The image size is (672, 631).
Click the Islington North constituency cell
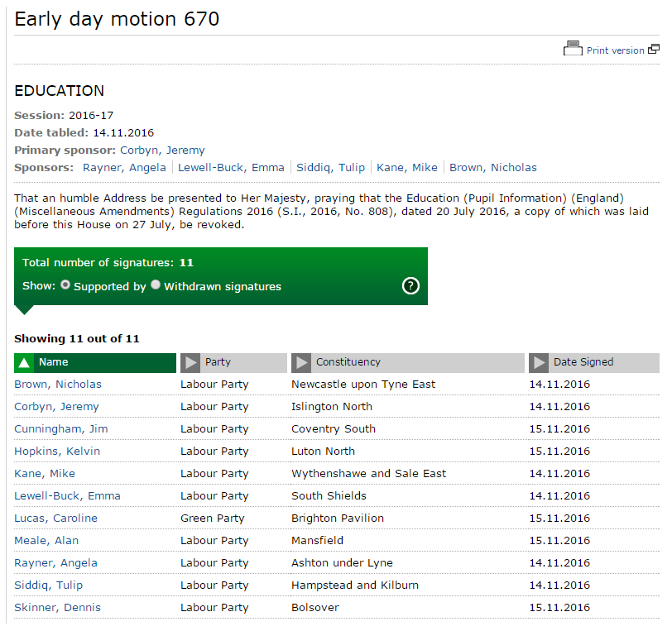(332, 407)
